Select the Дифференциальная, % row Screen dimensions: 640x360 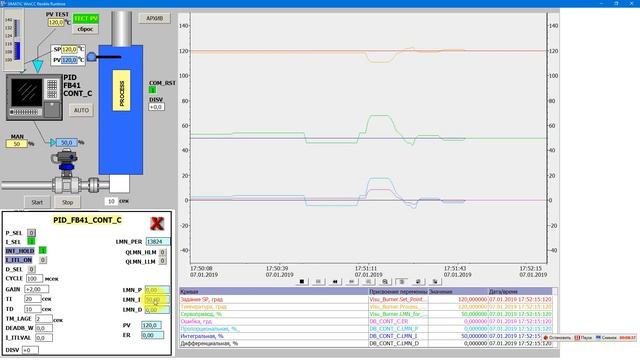point(366,343)
